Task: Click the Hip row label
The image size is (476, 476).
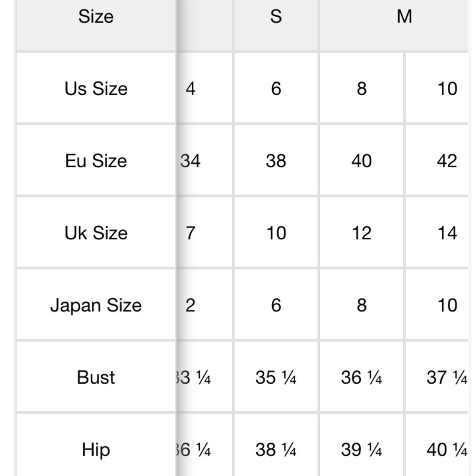Action: tap(96, 450)
